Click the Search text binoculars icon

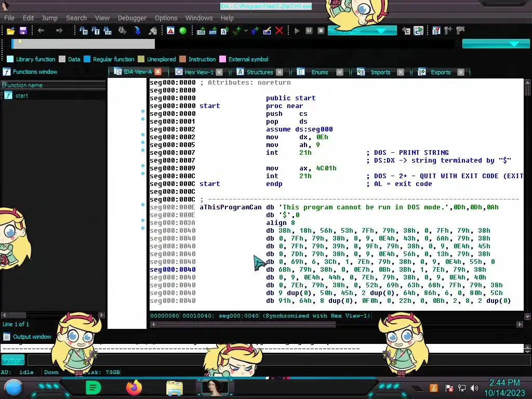tap(96, 31)
